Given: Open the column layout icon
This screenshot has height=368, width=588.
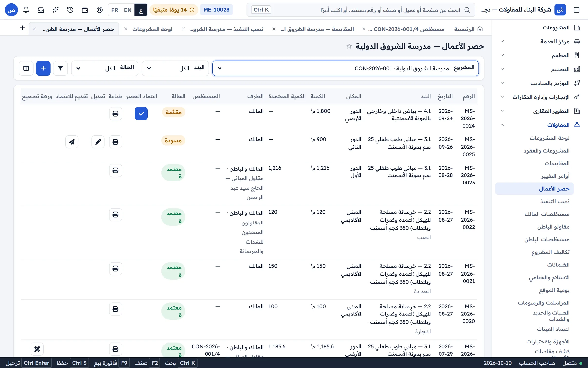Looking at the screenshot, I should [x=26, y=68].
